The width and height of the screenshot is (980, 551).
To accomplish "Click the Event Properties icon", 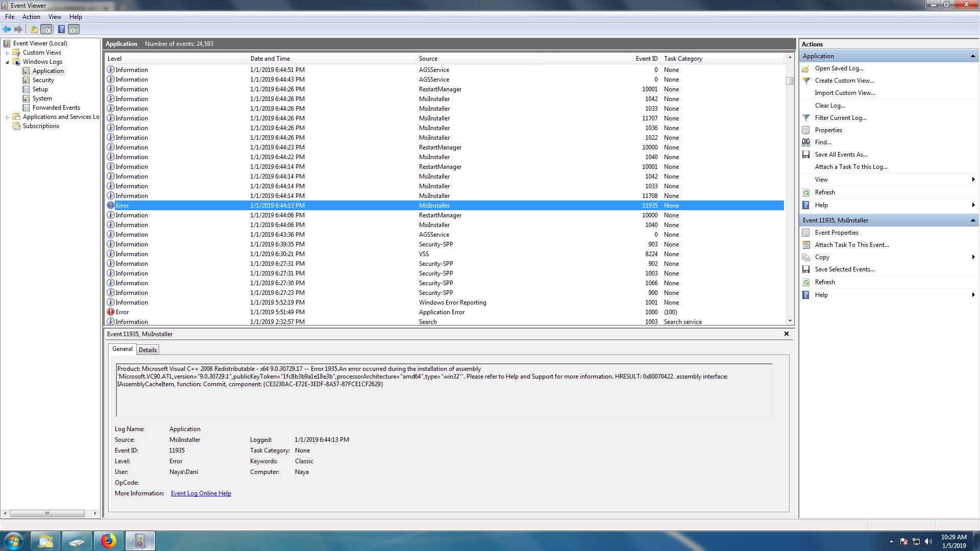I will tap(806, 233).
